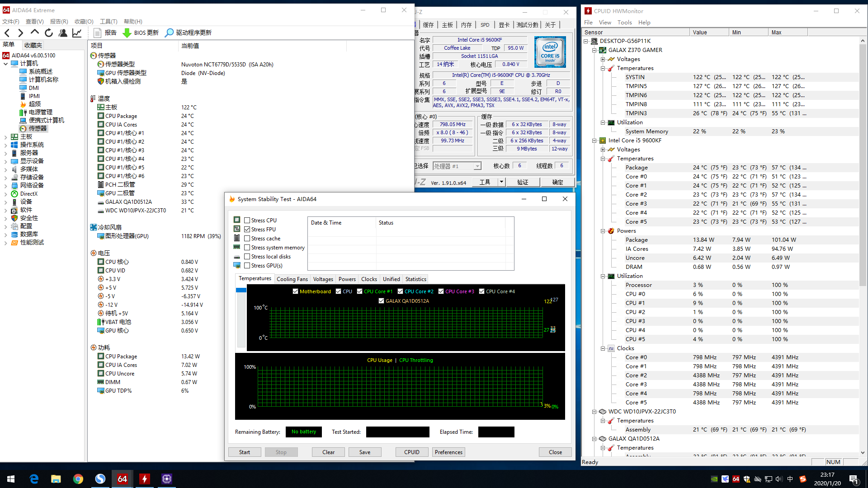Click Preferences button in Stability Test
The image size is (868, 488).
448,452
